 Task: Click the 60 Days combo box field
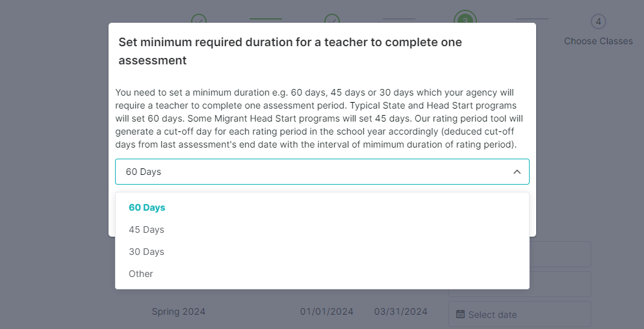pyautogui.click(x=322, y=172)
